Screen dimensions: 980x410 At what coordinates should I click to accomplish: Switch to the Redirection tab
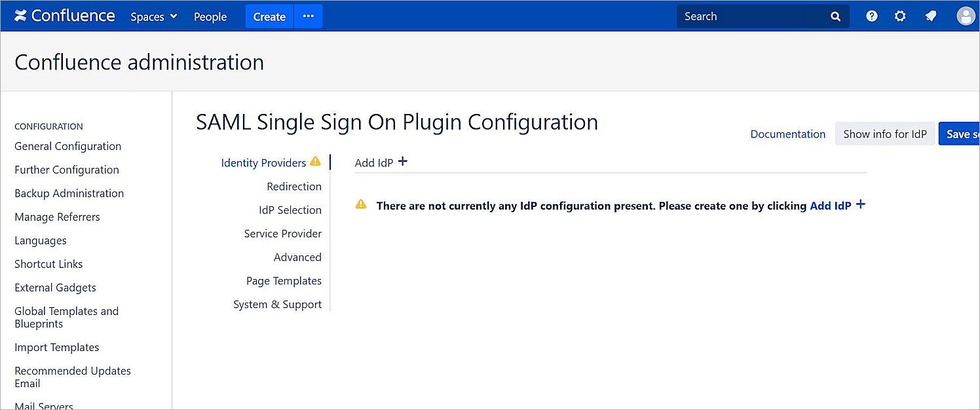pyautogui.click(x=294, y=186)
